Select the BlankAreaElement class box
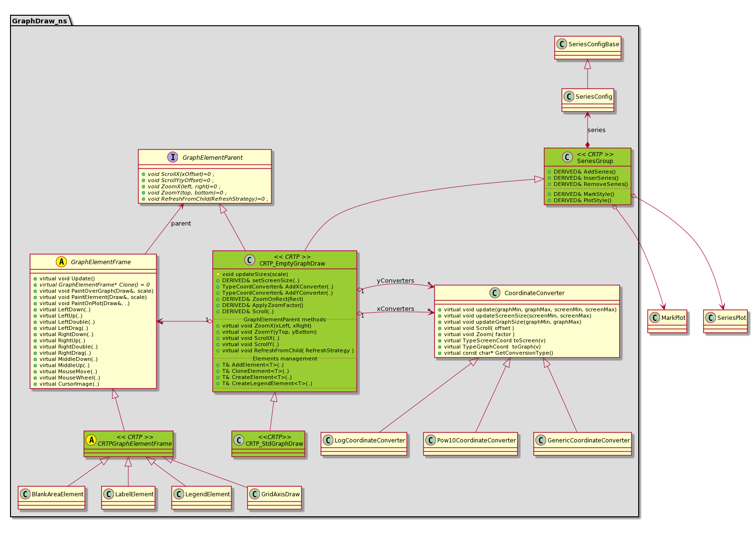This screenshot has width=756, height=533. pyautogui.click(x=52, y=498)
